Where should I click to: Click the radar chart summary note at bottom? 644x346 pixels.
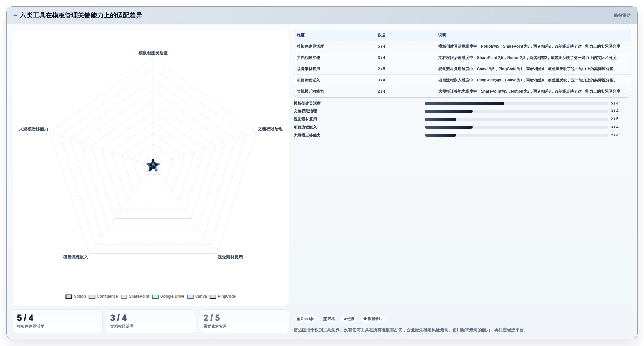point(410,330)
